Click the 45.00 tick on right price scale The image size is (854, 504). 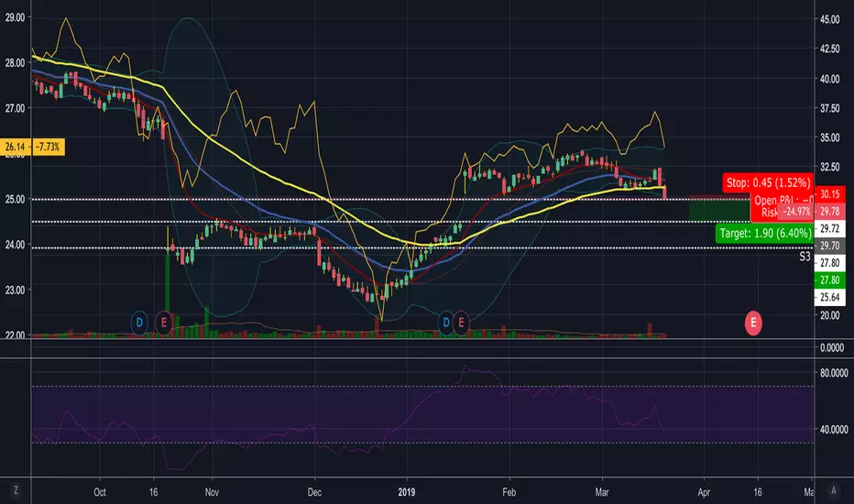click(x=829, y=19)
